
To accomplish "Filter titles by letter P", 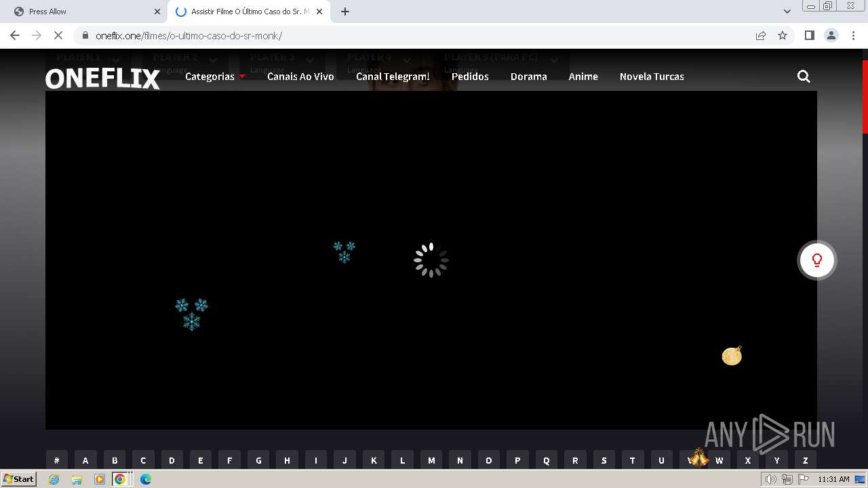I will 517,460.
